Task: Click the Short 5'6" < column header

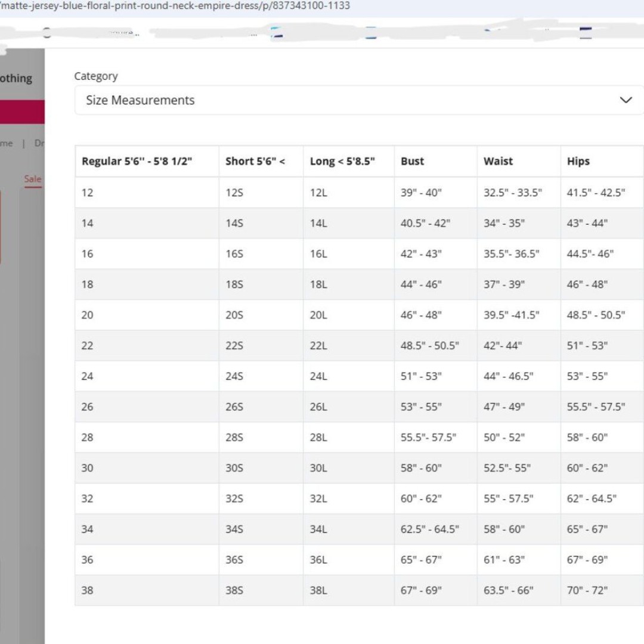Action: tap(255, 161)
